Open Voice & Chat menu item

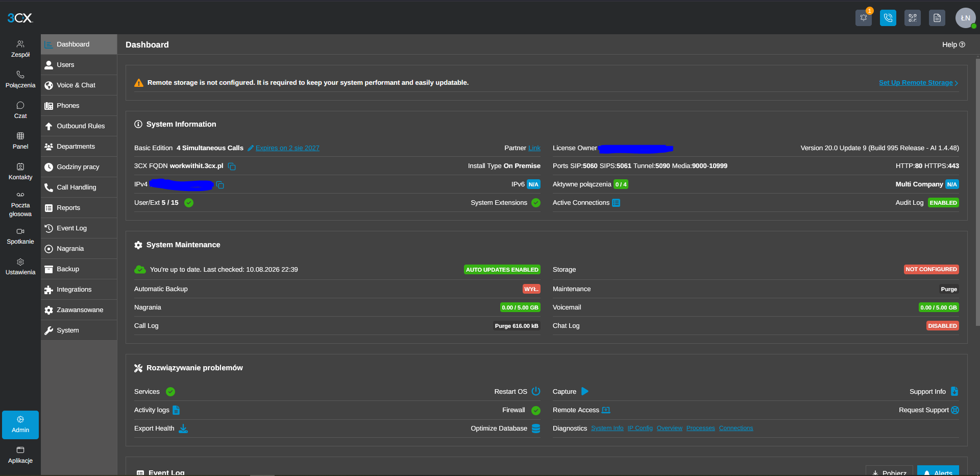(79, 85)
